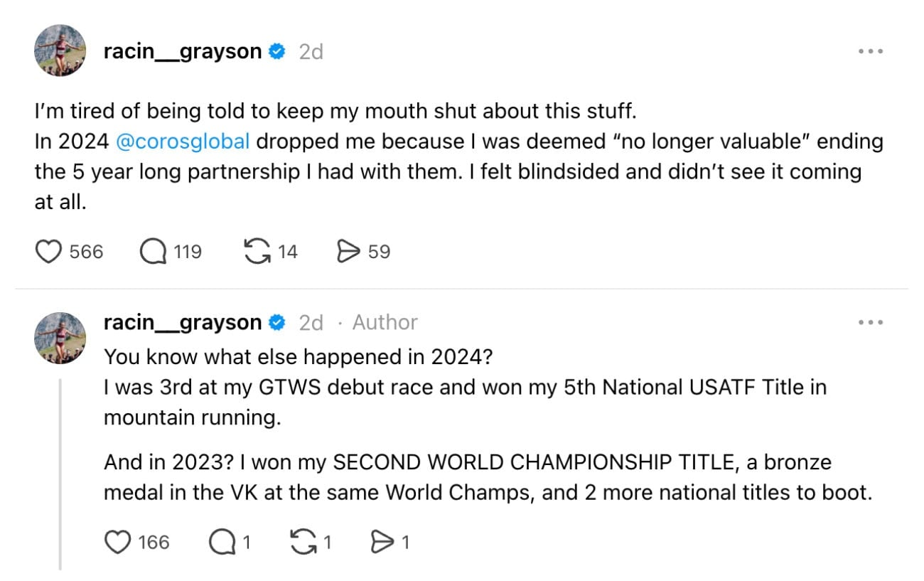Screen dimensions: 924x581
Task: Share the top post via the send icon
Action: 350,250
